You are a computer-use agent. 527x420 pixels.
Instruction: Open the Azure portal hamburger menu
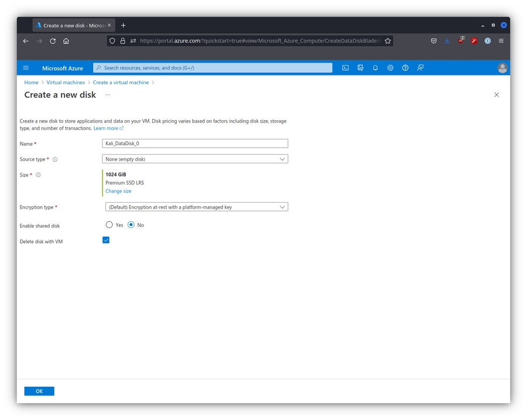click(x=26, y=68)
